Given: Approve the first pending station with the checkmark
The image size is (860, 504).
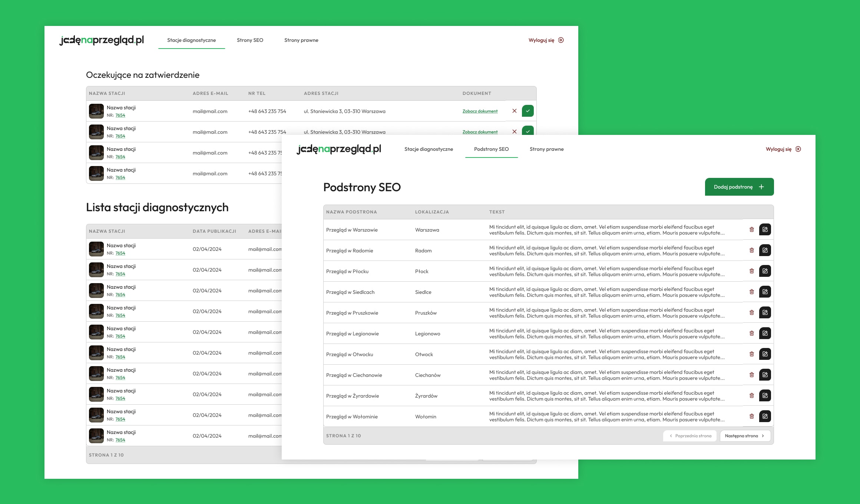Looking at the screenshot, I should tap(528, 111).
